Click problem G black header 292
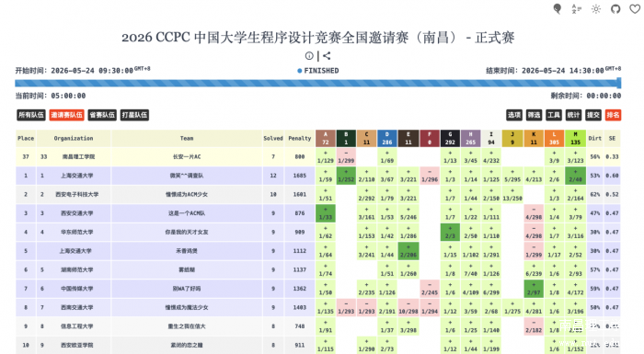This screenshot has height=354, width=644. pos(450,139)
